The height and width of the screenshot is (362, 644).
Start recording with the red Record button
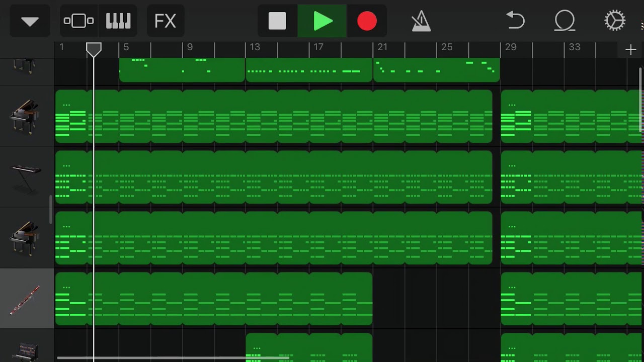(x=367, y=21)
